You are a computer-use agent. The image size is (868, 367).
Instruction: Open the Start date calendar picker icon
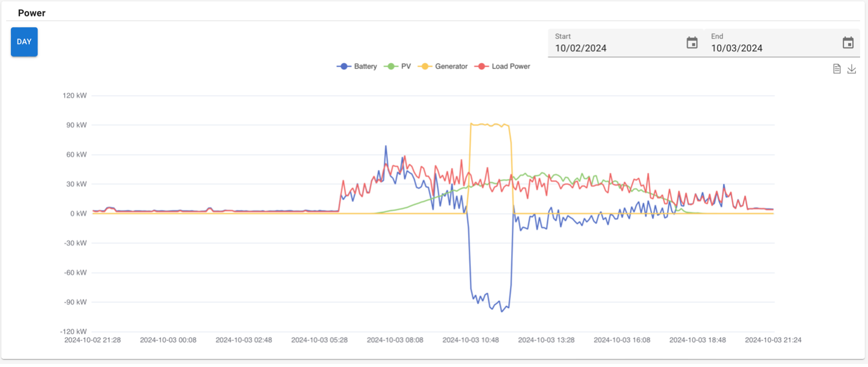pyautogui.click(x=692, y=43)
